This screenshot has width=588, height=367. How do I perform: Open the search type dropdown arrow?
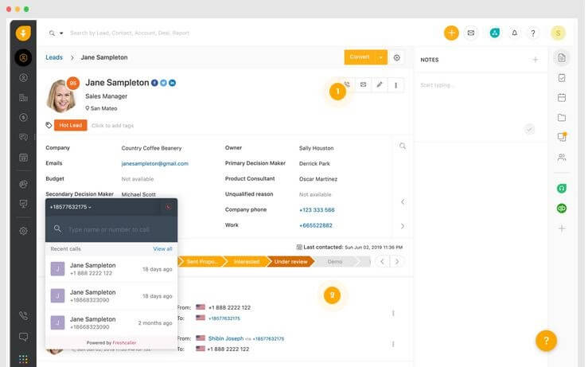[x=61, y=33]
